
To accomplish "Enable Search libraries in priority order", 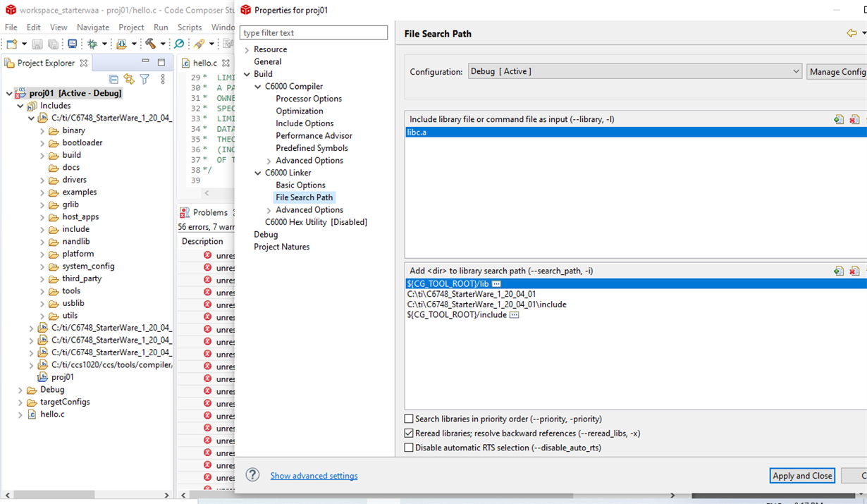I will 409,419.
